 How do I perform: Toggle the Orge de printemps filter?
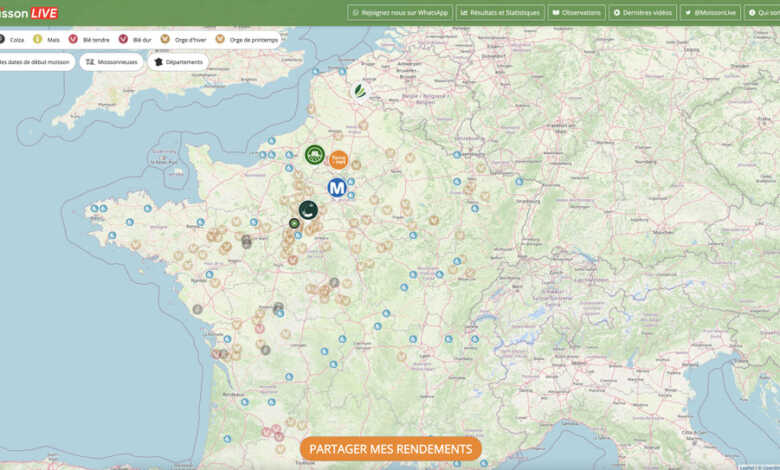(246, 39)
